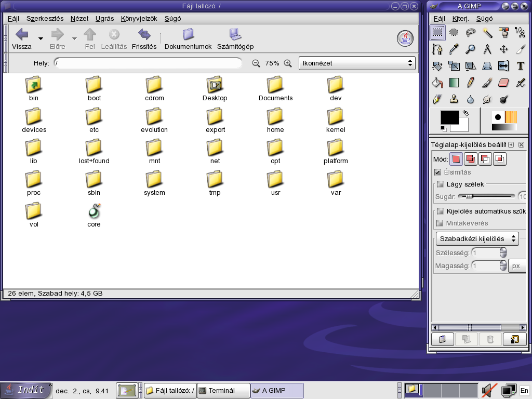Open the GIMP Súgó menu

[485, 19]
